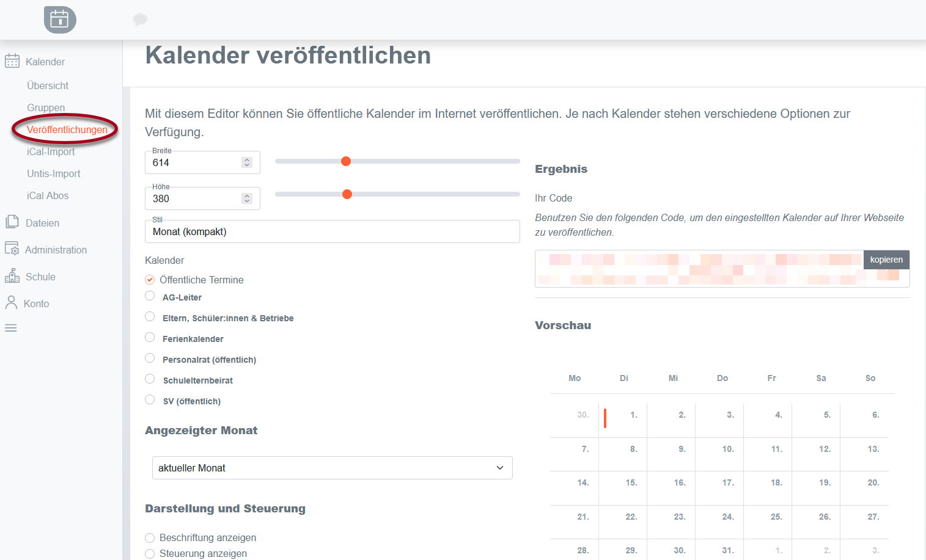Image resolution: width=926 pixels, height=560 pixels.
Task: Click the Dateien folder icon in the sidebar
Action: pos(12,222)
